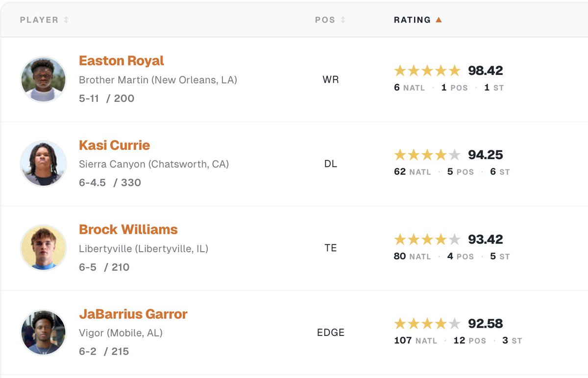The height and width of the screenshot is (378, 588).
Task: Select the EDGE position cell
Action: pyautogui.click(x=331, y=332)
